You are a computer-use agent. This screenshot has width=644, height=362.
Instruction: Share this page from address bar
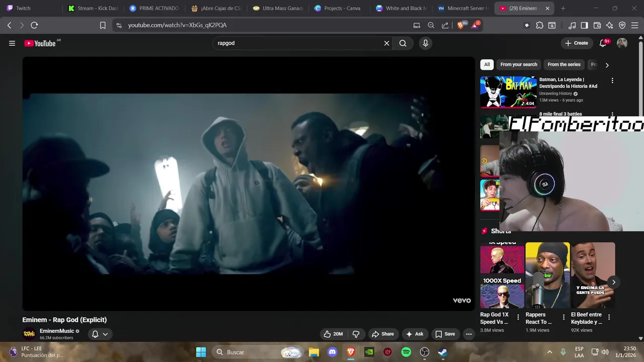pyautogui.click(x=445, y=25)
